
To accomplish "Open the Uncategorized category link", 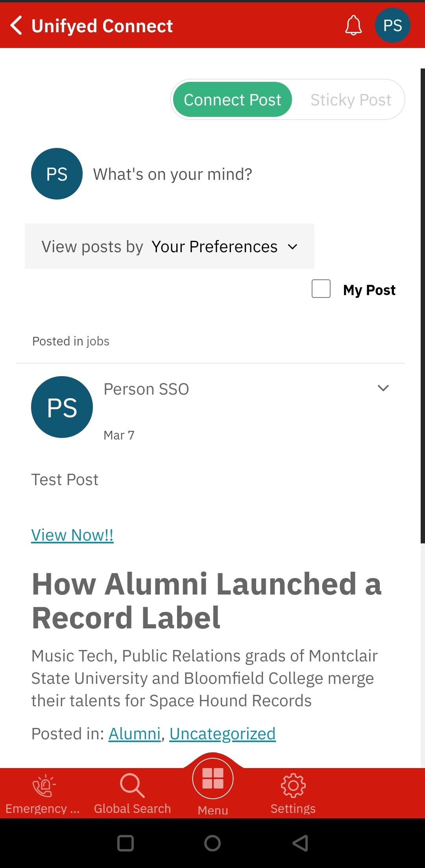I will tap(223, 734).
